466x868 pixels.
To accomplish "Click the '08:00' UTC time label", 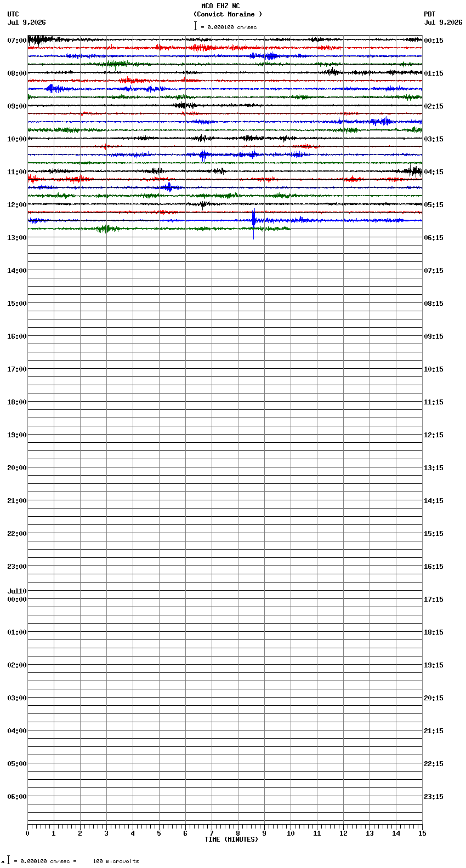I will [17, 73].
